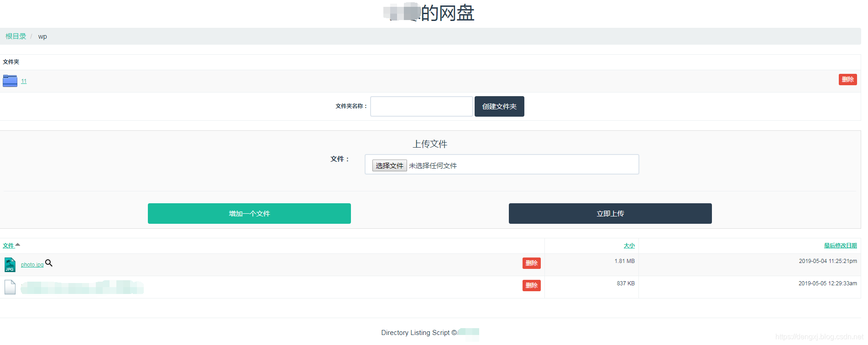
Task: Click the 增加一个文件 add file button
Action: click(249, 213)
